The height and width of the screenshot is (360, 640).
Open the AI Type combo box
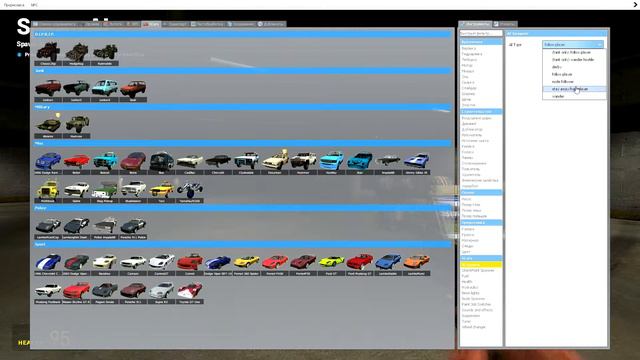(x=573, y=44)
